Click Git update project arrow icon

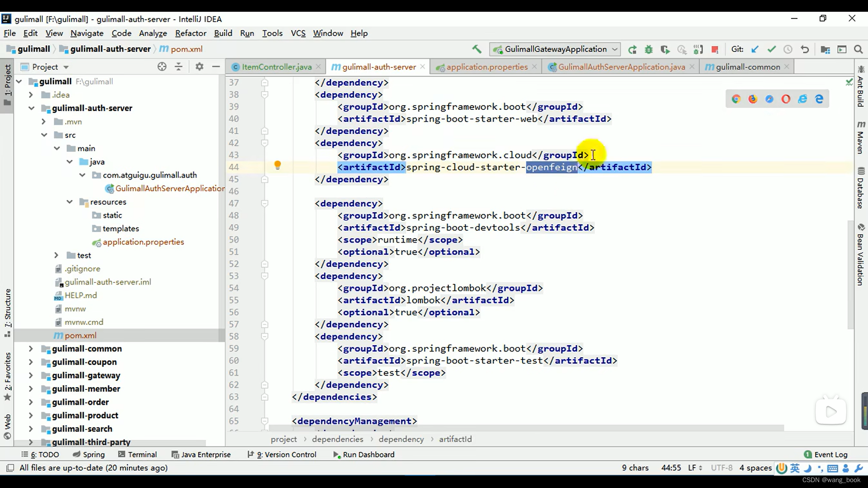(x=755, y=49)
